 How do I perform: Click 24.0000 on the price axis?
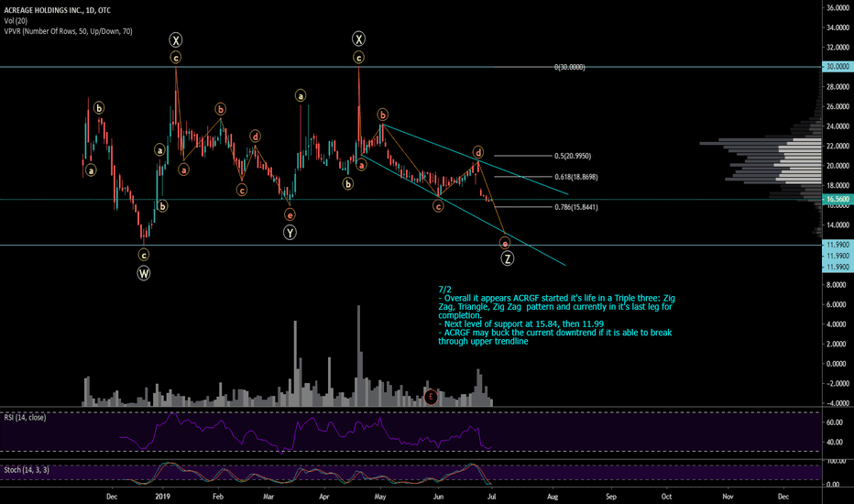click(x=838, y=126)
